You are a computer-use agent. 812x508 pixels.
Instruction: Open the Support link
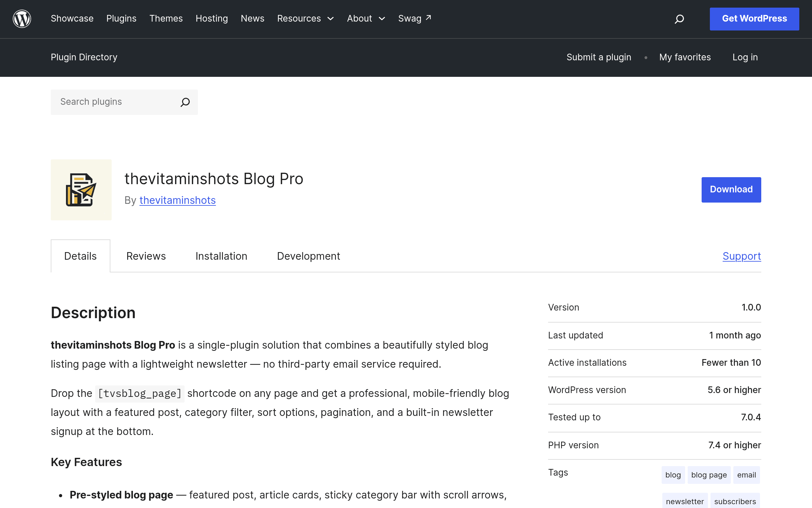click(742, 256)
